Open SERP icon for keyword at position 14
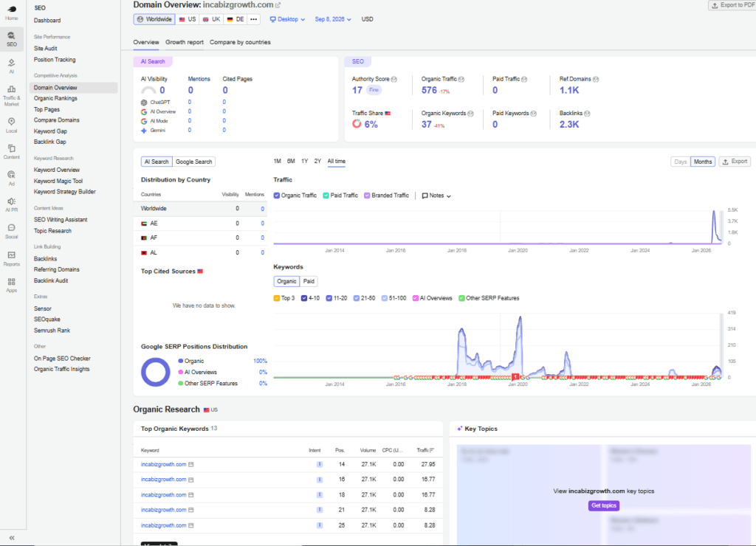756x546 pixels. [191, 465]
